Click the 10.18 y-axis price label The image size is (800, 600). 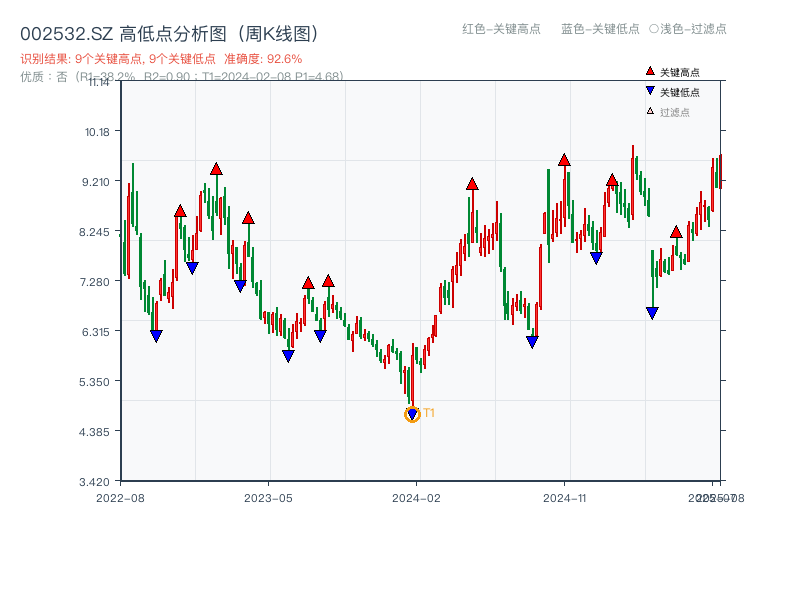pos(97,132)
